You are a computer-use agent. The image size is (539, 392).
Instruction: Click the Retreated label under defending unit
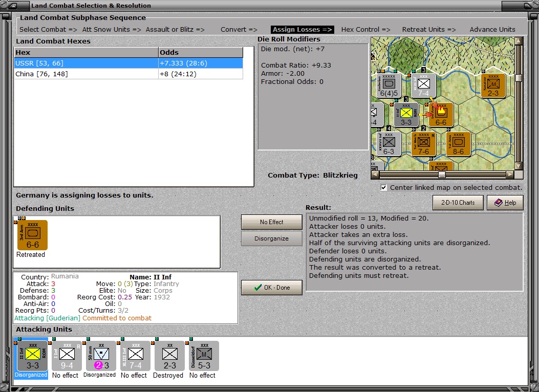(x=31, y=254)
